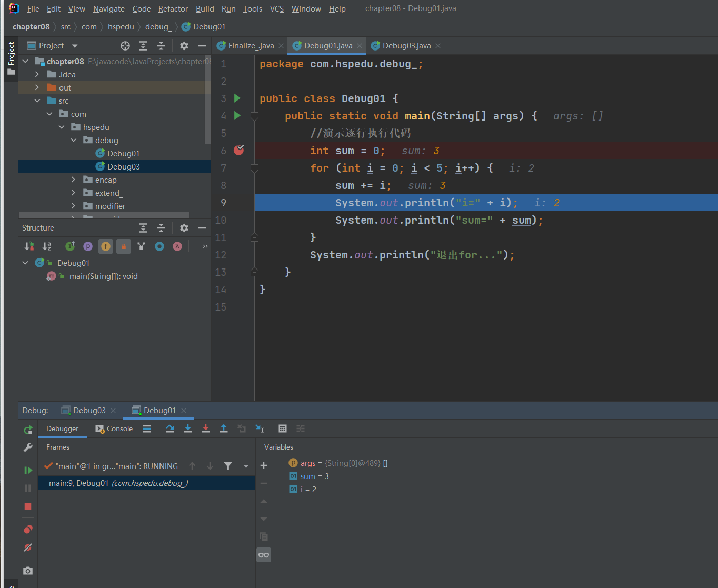The width and height of the screenshot is (718, 588).
Task: Click Run to Cursor icon
Action: [260, 428]
